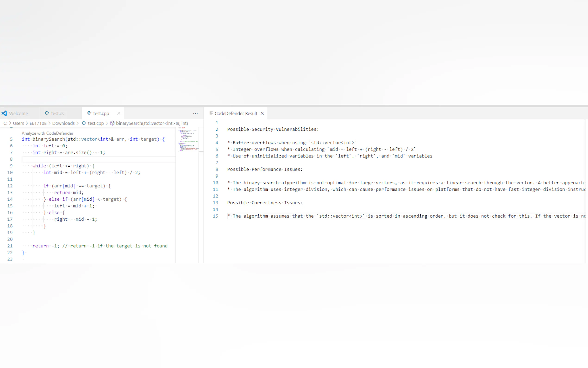588x368 pixels.
Task: Switch to the Welcome tab
Action: click(x=19, y=113)
